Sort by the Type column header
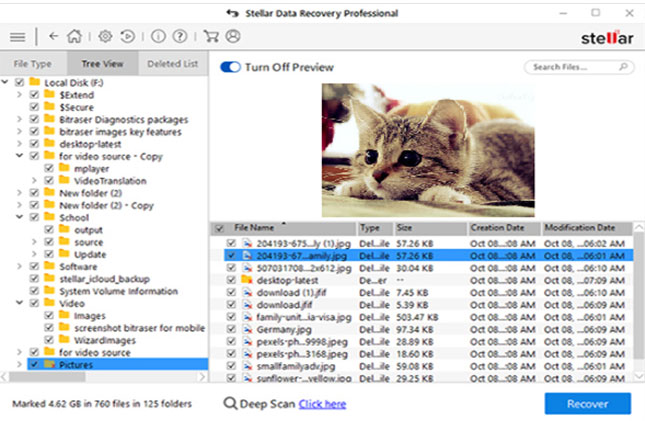 (374, 228)
